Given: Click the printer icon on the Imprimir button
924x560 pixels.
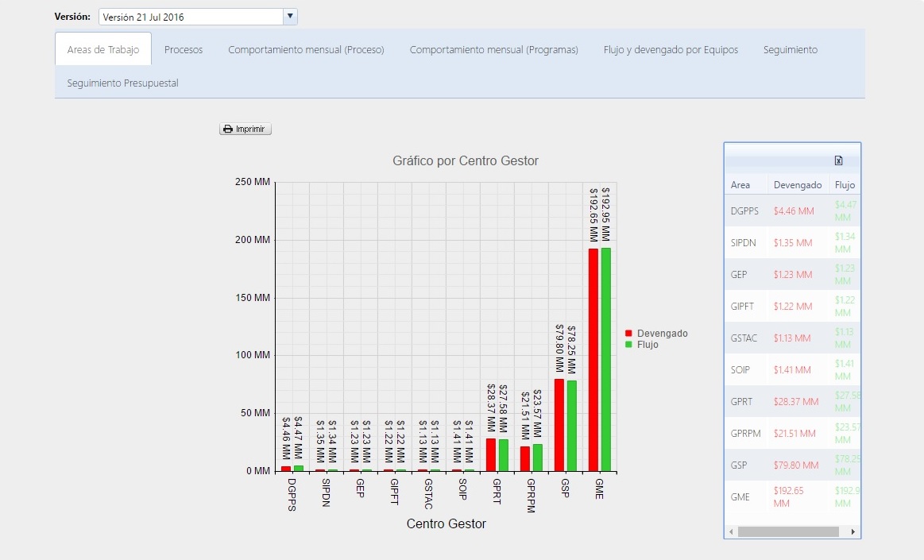Looking at the screenshot, I should pos(228,129).
